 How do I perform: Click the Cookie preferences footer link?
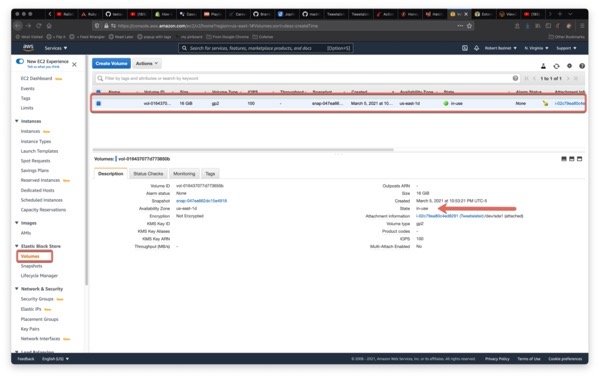coord(565,359)
